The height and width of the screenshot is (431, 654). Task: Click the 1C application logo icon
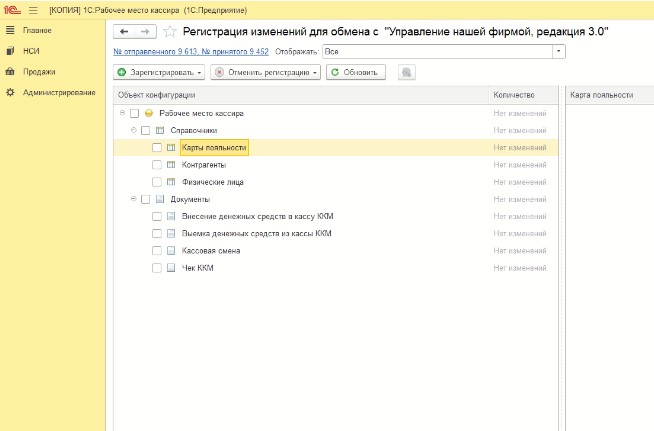[x=10, y=9]
